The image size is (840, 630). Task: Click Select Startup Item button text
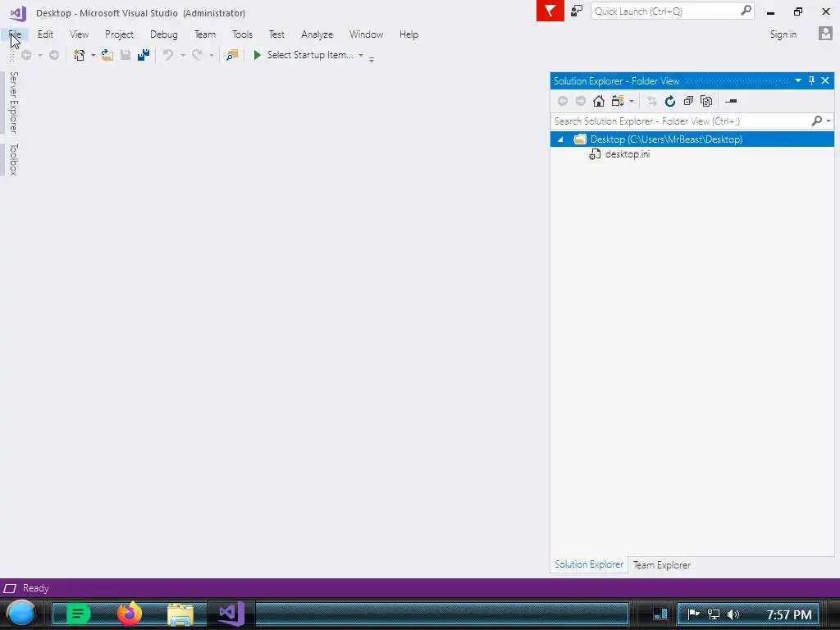[x=310, y=55]
